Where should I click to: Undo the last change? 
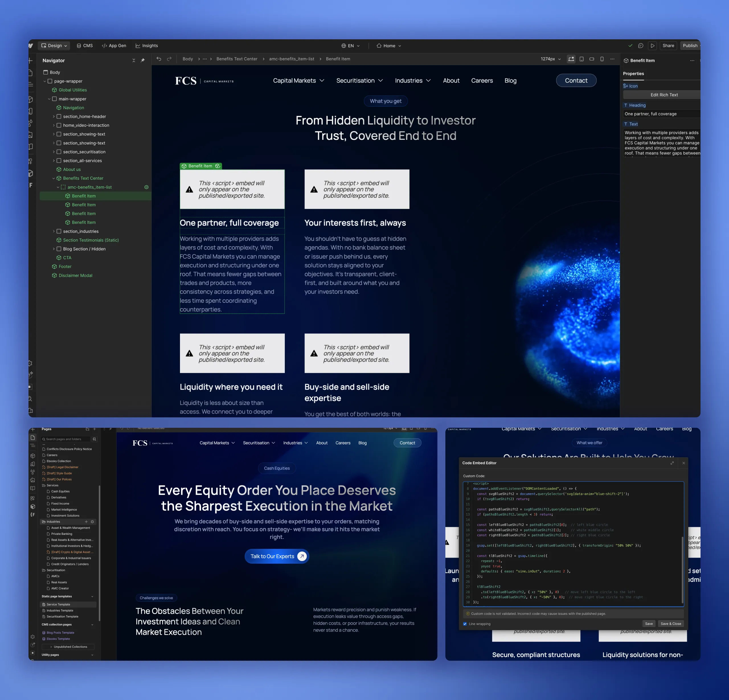tap(158, 59)
